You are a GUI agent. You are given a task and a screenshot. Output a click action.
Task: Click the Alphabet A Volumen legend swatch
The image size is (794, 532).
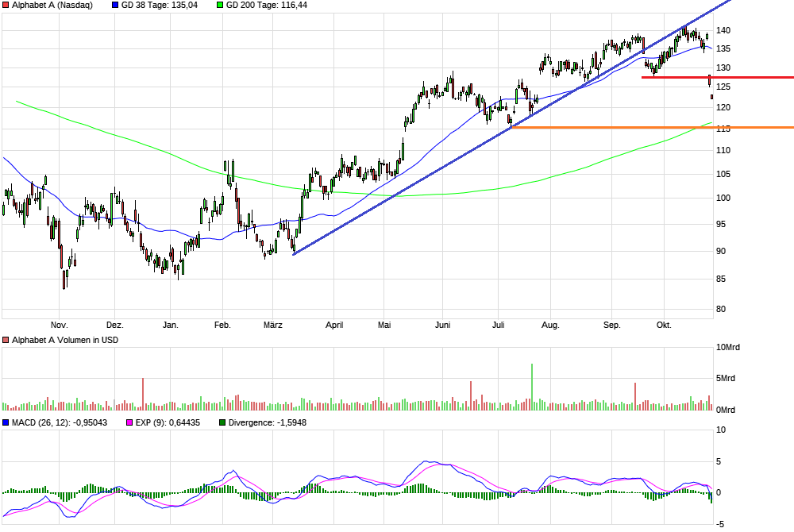pos(6,340)
